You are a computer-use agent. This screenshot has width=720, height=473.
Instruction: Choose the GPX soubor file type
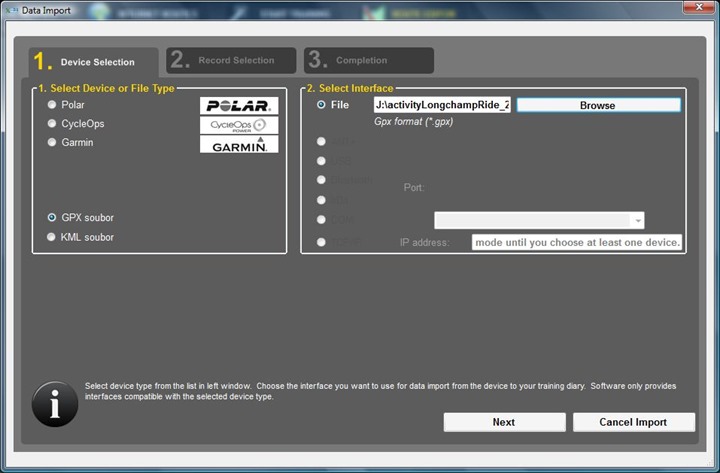[x=52, y=218]
